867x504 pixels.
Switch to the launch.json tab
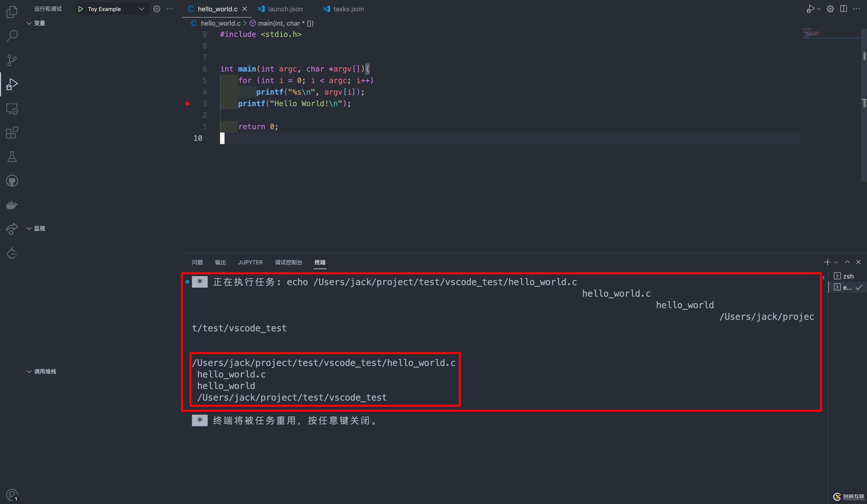click(280, 9)
